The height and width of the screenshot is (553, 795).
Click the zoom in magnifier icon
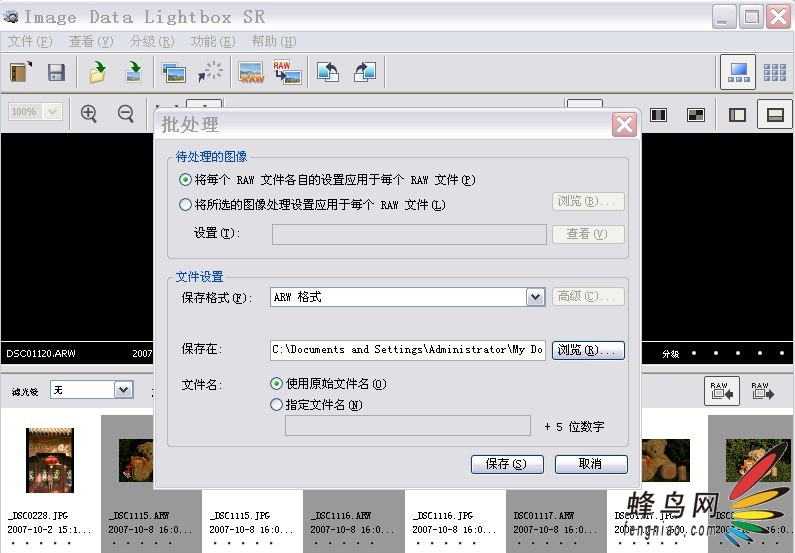89,113
